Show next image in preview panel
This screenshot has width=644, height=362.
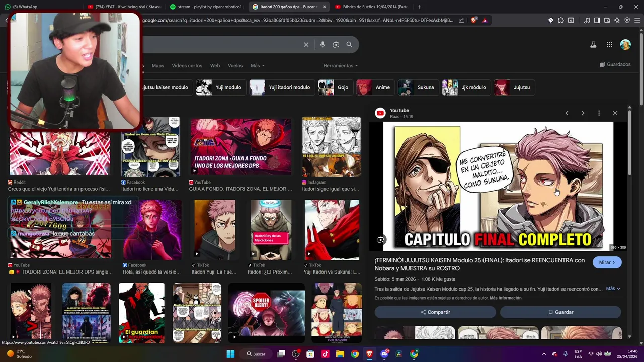point(583,113)
